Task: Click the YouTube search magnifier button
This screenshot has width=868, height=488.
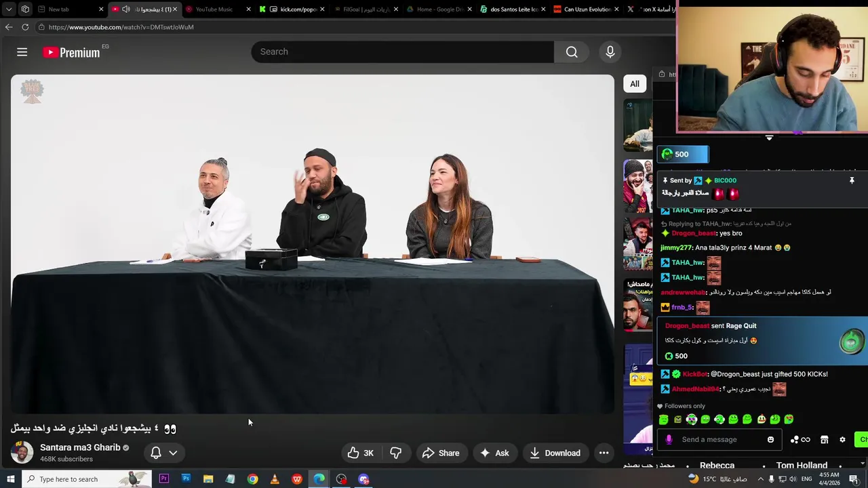Action: (x=572, y=52)
